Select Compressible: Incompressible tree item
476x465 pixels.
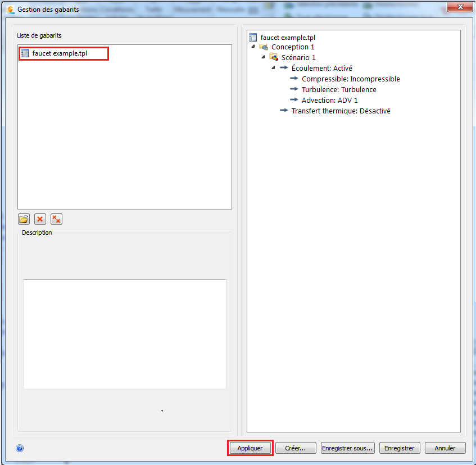[x=351, y=79]
